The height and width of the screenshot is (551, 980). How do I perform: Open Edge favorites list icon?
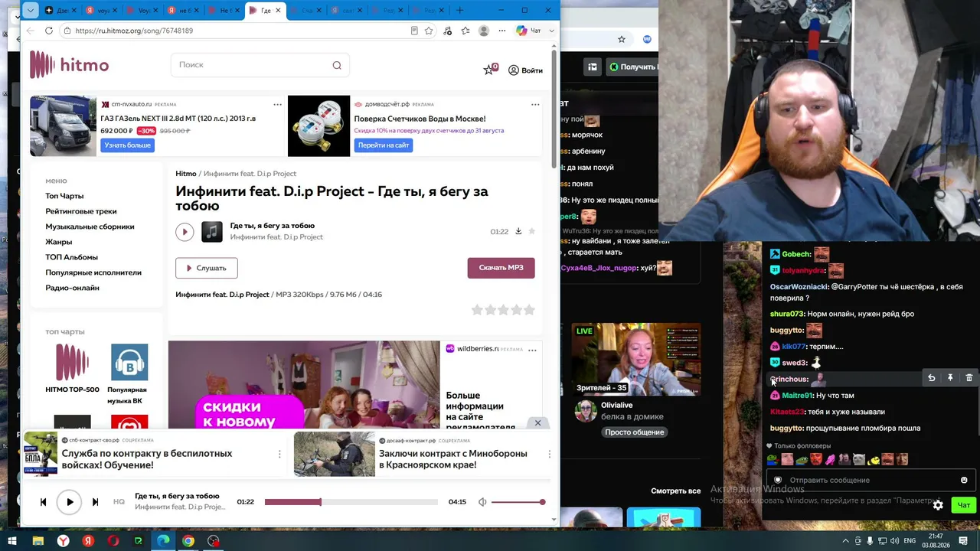[465, 31]
